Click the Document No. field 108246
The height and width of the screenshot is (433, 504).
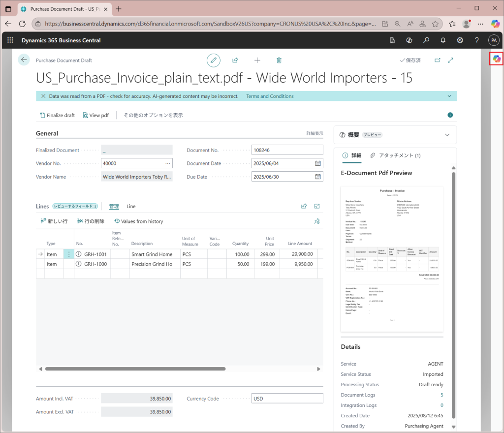[287, 150]
